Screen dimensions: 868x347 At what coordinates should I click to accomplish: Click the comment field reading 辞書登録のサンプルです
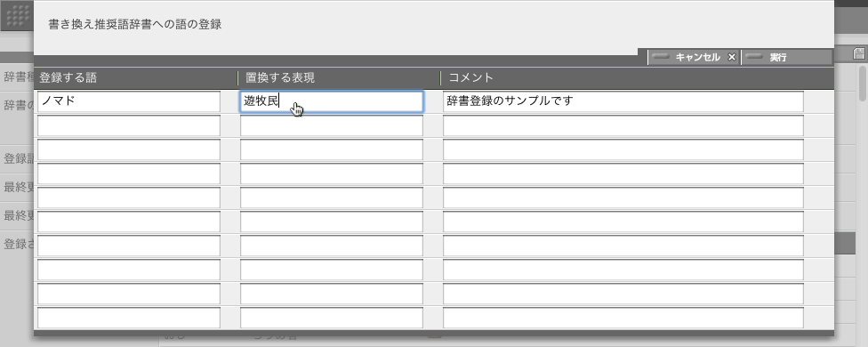(623, 101)
